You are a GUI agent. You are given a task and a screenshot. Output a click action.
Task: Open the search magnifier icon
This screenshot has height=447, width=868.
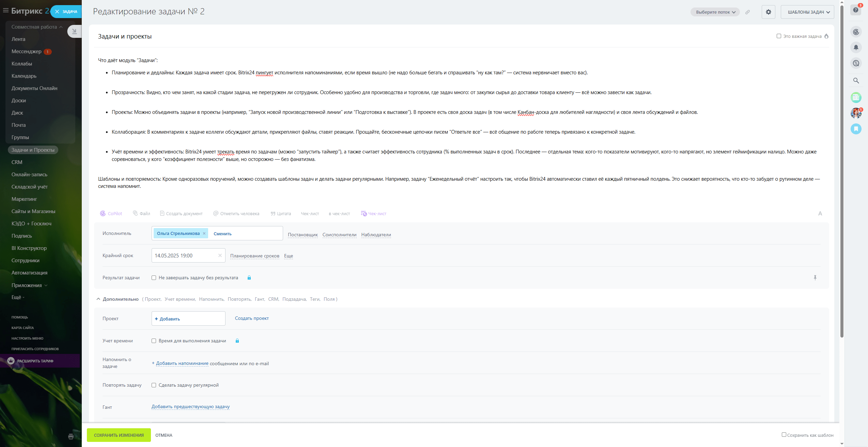[856, 80]
